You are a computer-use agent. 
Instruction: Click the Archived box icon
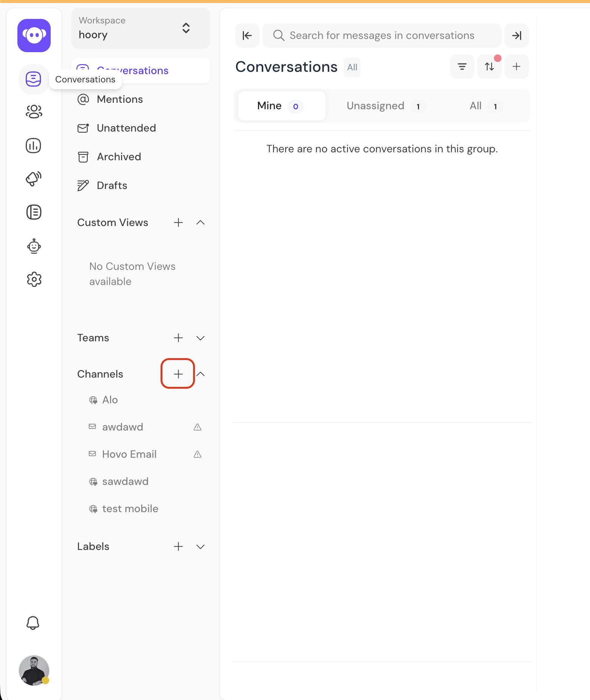tap(83, 157)
